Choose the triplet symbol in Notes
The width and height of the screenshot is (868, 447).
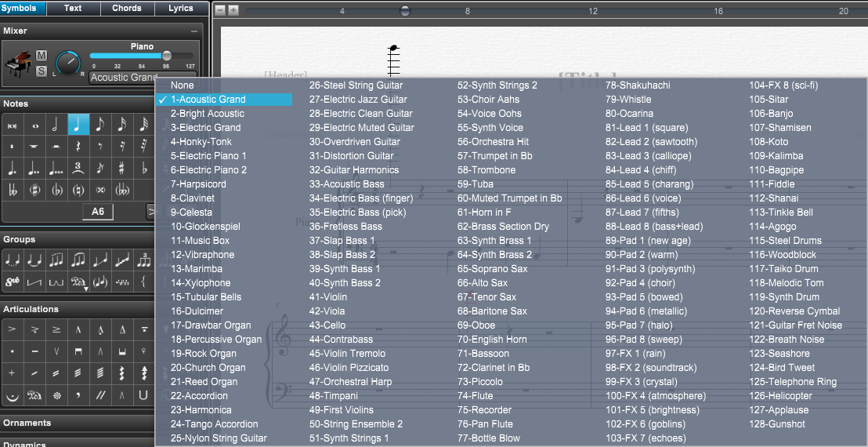[78, 168]
